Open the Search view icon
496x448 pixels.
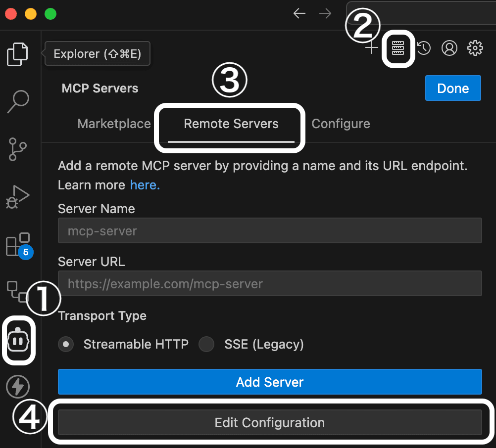(17, 102)
